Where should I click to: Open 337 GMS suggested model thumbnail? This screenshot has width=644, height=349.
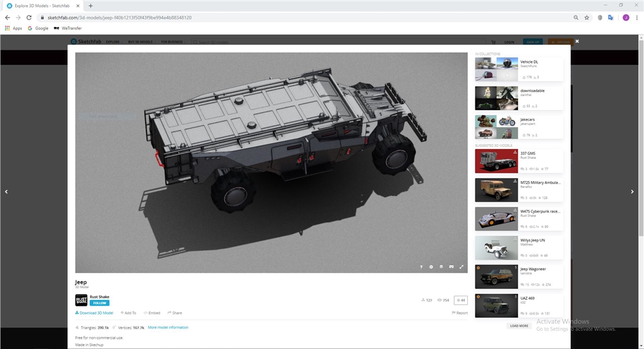[496, 160]
